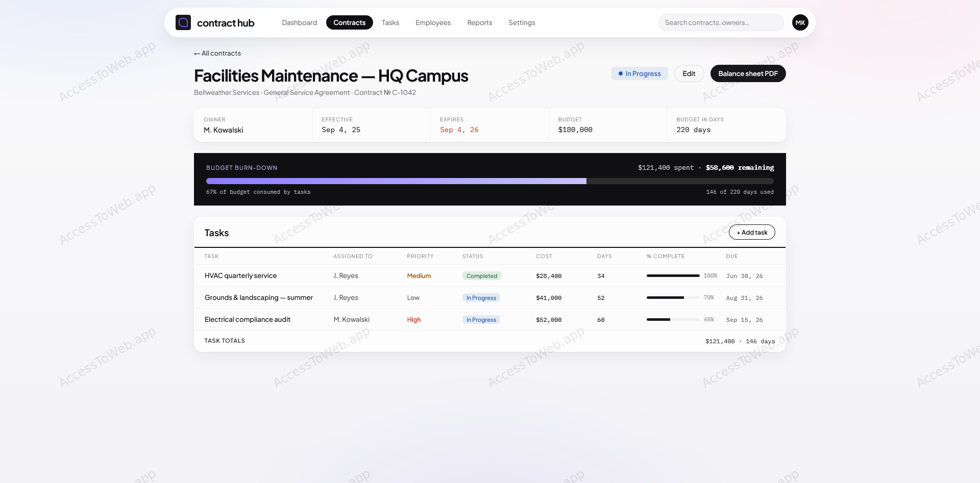The width and height of the screenshot is (980, 483).
Task: Click the $28,400 cost value
Action: pos(549,276)
